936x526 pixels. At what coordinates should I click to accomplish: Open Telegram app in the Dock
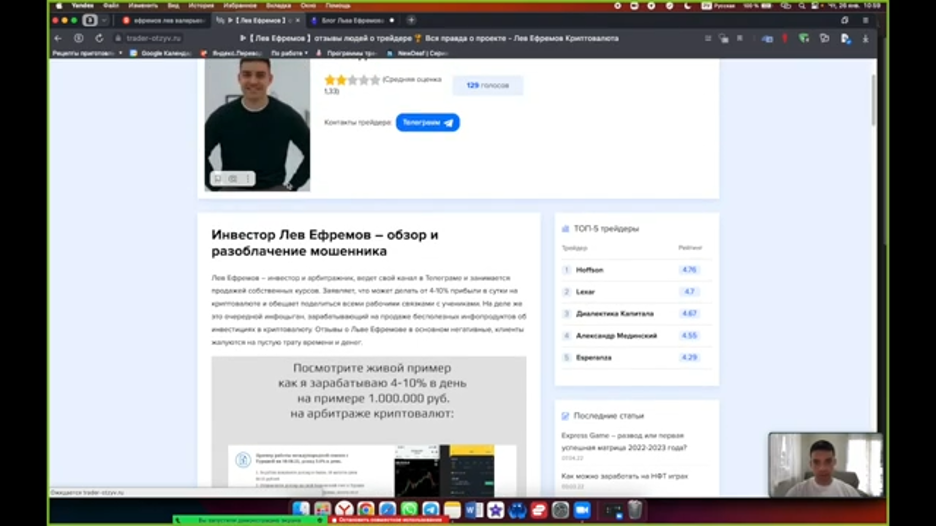coord(430,509)
